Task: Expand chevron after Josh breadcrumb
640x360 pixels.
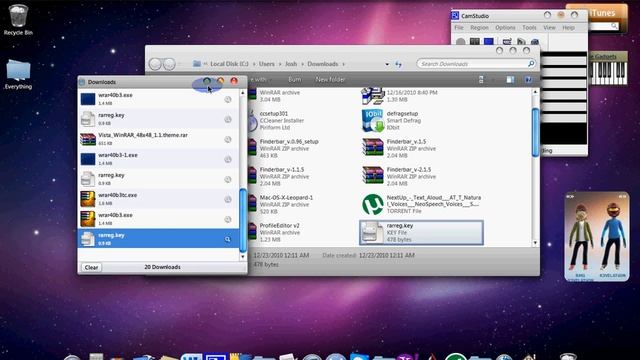Action: tap(302, 64)
